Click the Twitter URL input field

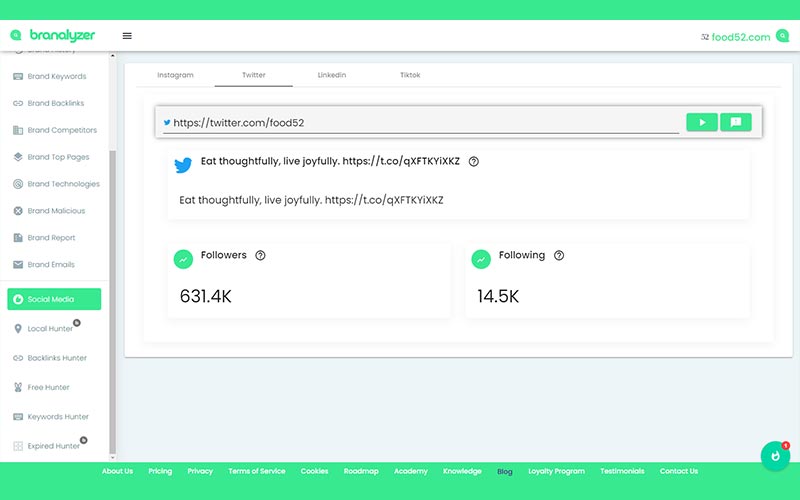tap(421, 123)
